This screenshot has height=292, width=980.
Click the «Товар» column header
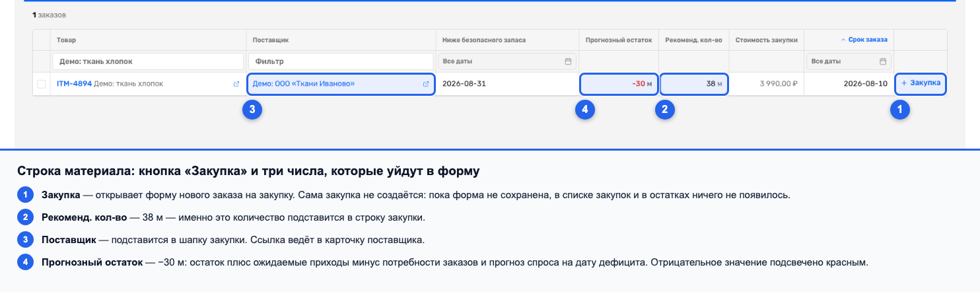66,40
